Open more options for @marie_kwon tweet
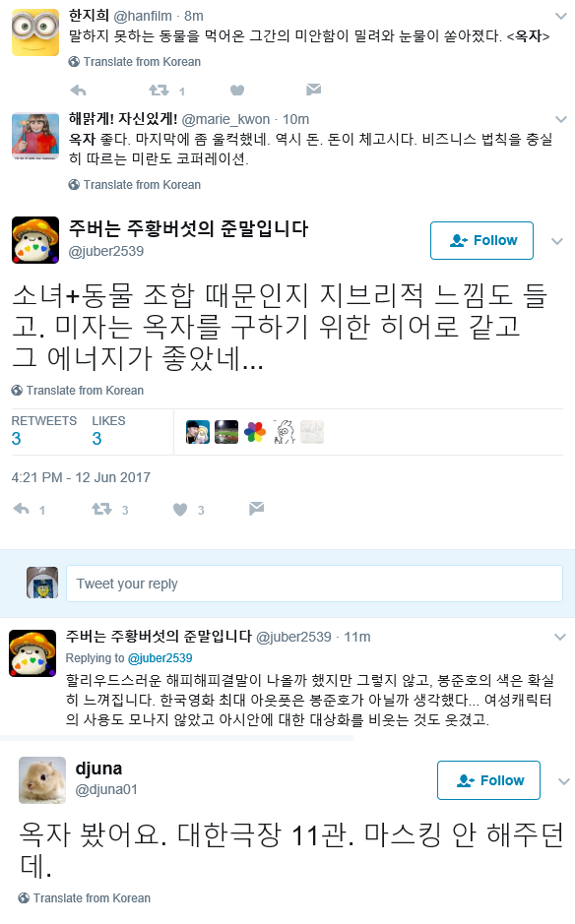Viewport: 575px width, 924px height. (x=561, y=120)
